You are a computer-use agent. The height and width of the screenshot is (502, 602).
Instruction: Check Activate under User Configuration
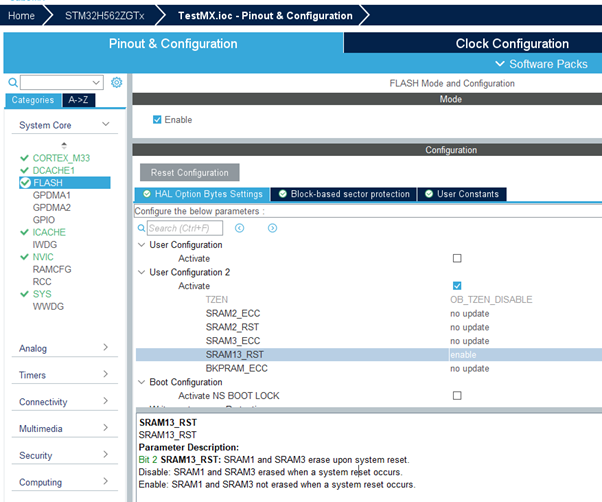click(x=457, y=258)
